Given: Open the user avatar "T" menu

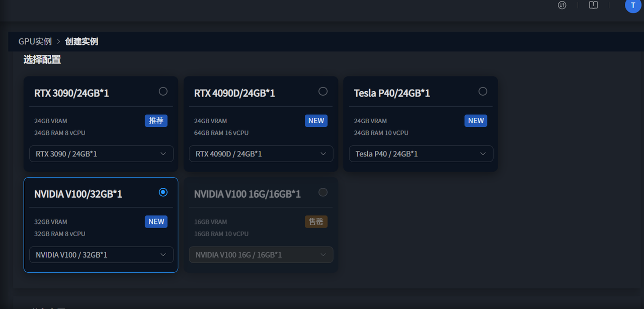Looking at the screenshot, I should coord(632,6).
